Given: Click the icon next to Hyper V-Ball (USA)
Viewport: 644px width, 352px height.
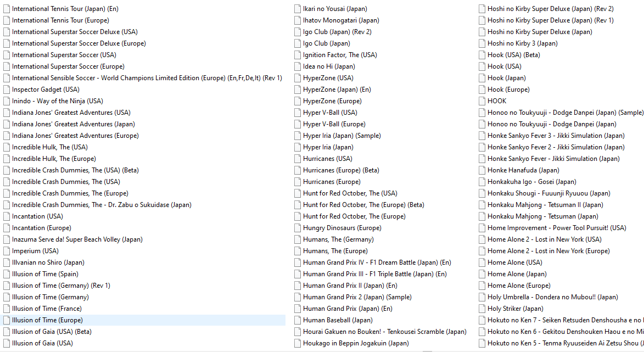Looking at the screenshot, I should tap(298, 113).
